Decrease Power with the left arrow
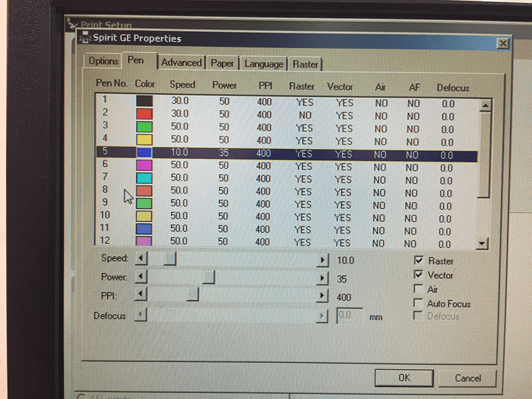This screenshot has height=399, width=532. click(141, 277)
